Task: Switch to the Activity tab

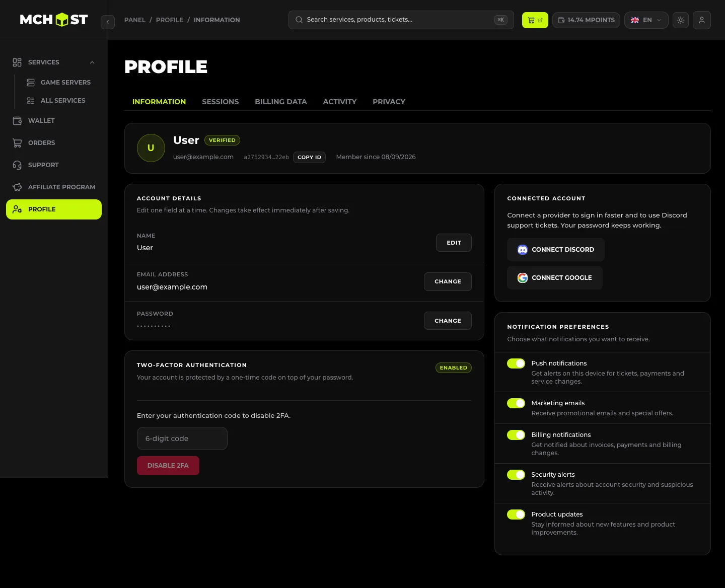Action: [340, 102]
